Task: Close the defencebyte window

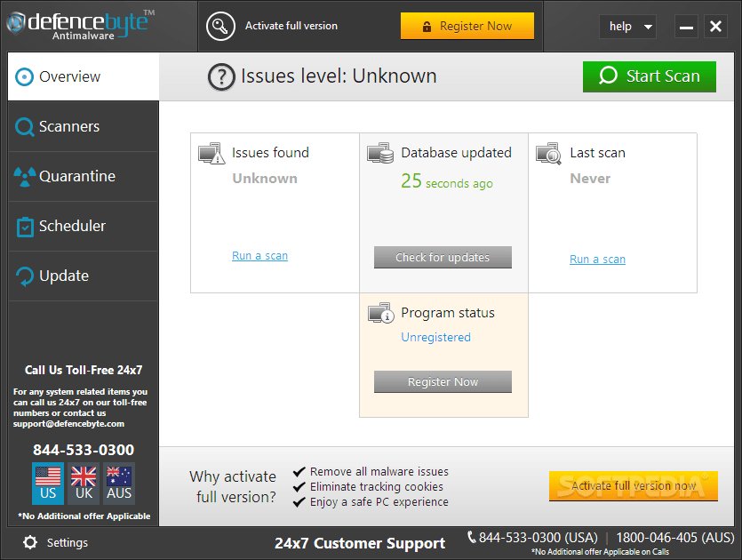Action: pos(715,27)
